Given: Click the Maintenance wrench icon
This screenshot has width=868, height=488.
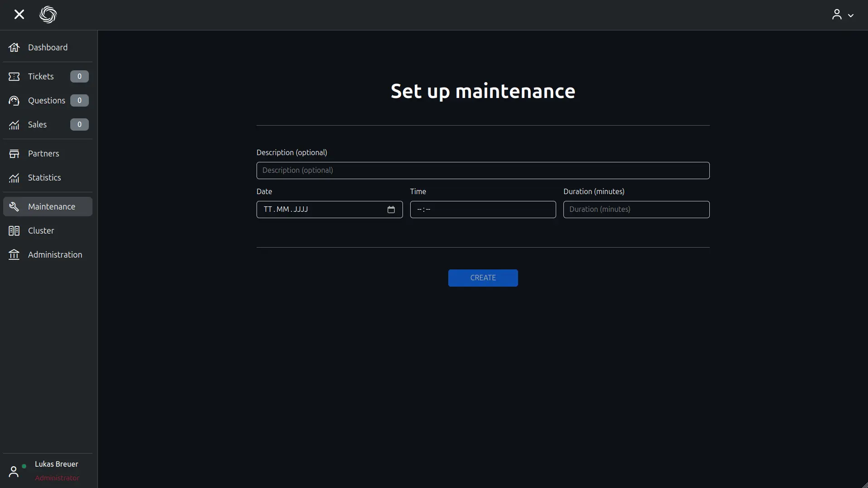Looking at the screenshot, I should tap(14, 207).
